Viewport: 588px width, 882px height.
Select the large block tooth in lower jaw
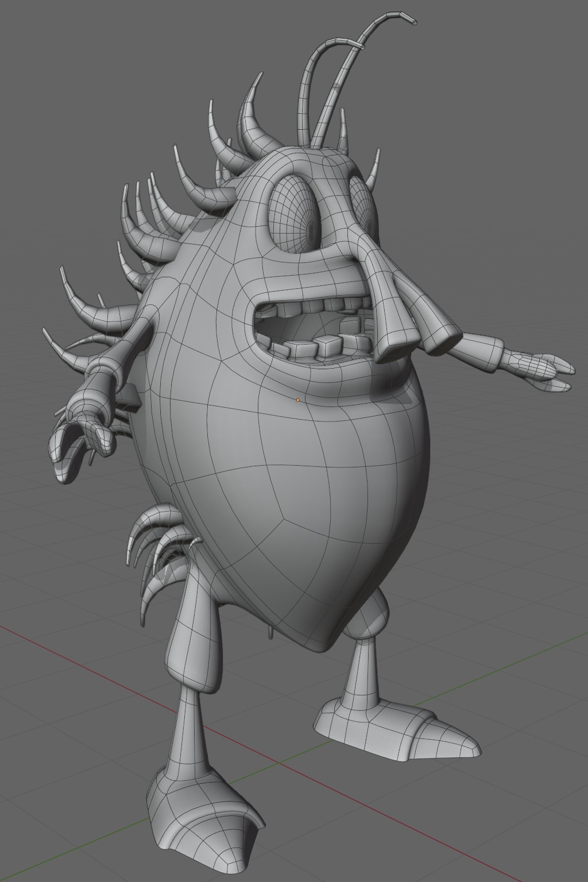click(x=326, y=347)
